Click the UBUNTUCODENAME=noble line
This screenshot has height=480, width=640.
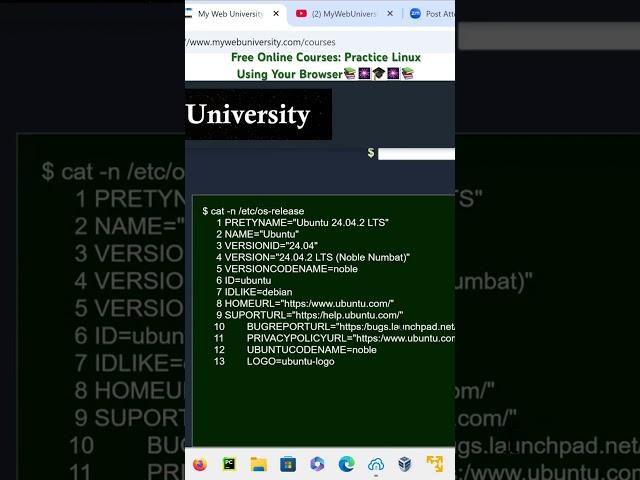[x=295, y=350]
